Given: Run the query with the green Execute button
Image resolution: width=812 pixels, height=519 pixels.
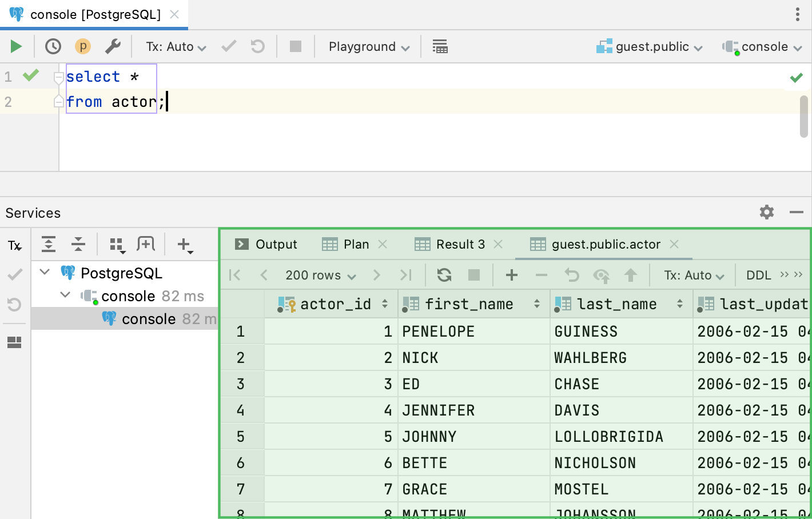Looking at the screenshot, I should point(16,46).
